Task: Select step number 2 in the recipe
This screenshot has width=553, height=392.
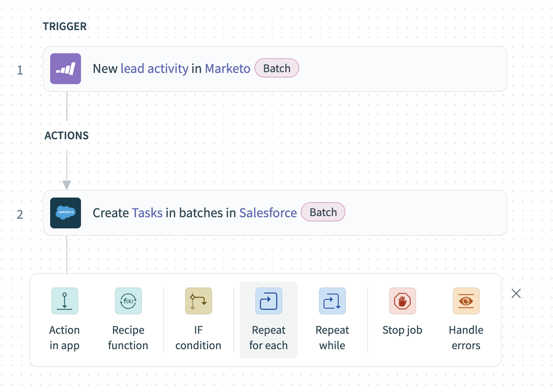Action: point(20,215)
